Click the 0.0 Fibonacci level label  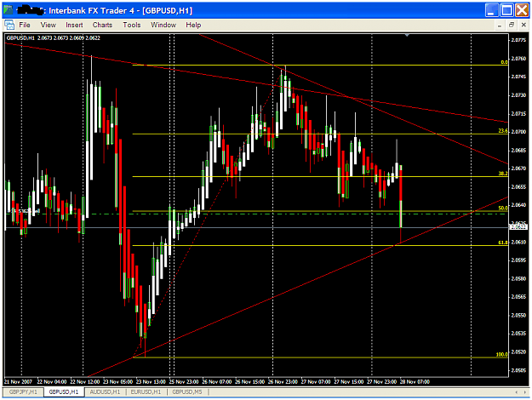coord(504,62)
